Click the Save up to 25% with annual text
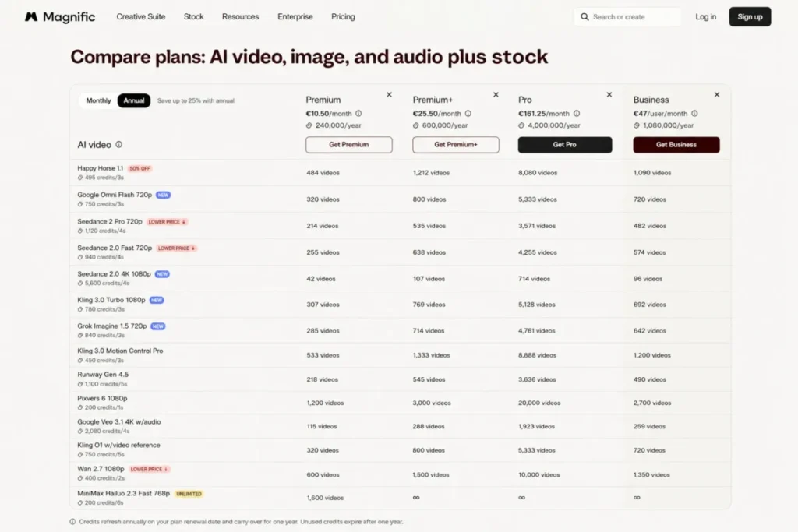Screen dimensions: 798x532 [196, 100]
